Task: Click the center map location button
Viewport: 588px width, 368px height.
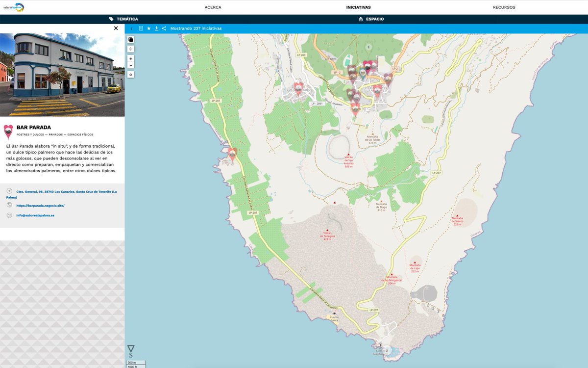Action: [131, 49]
